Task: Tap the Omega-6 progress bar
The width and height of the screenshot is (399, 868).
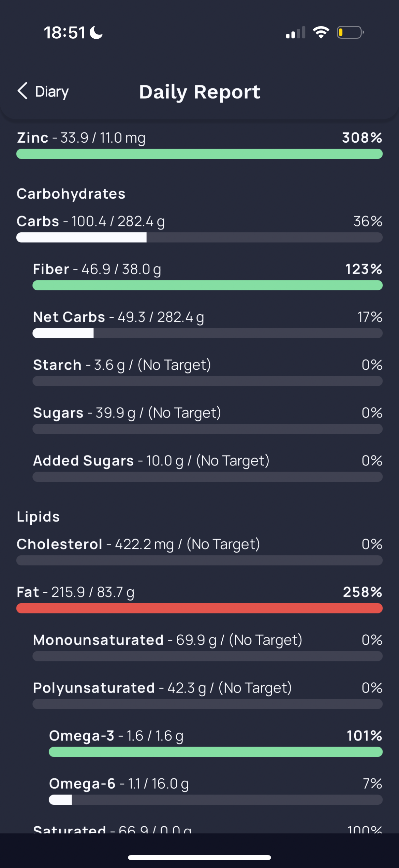Action: [x=215, y=799]
